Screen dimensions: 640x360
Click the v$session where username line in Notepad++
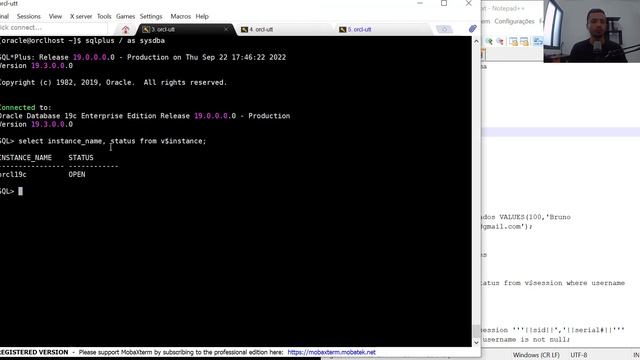(553, 283)
